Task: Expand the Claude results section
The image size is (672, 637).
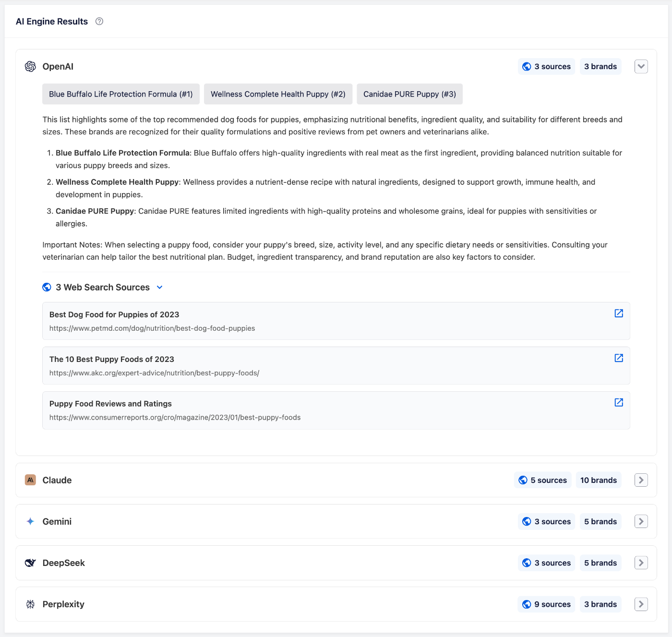Action: (x=641, y=480)
